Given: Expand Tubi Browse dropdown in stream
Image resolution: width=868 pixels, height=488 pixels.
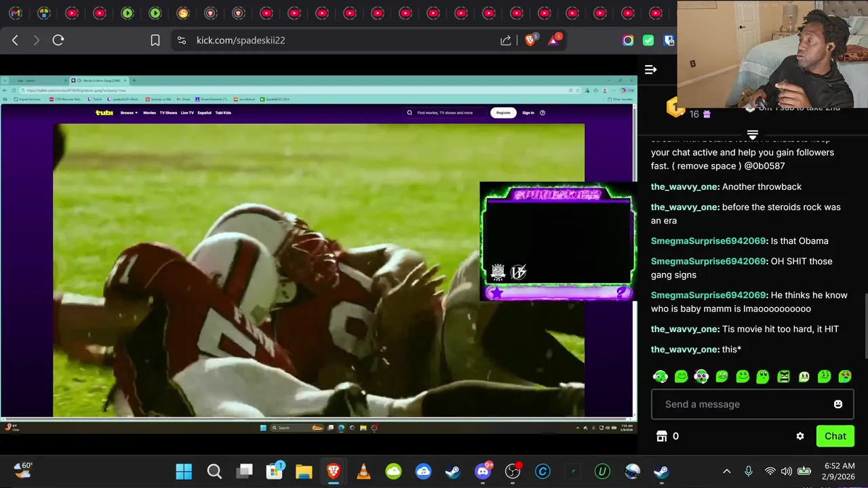Looking at the screenshot, I should [x=129, y=113].
